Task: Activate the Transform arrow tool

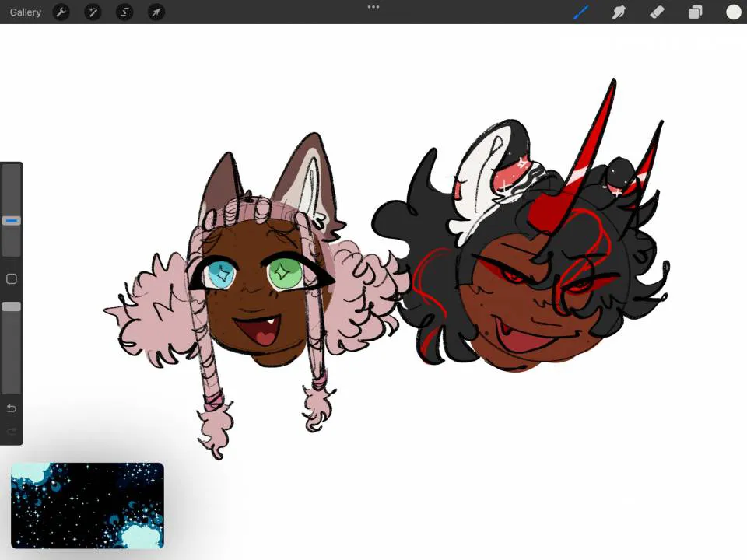Action: (156, 12)
